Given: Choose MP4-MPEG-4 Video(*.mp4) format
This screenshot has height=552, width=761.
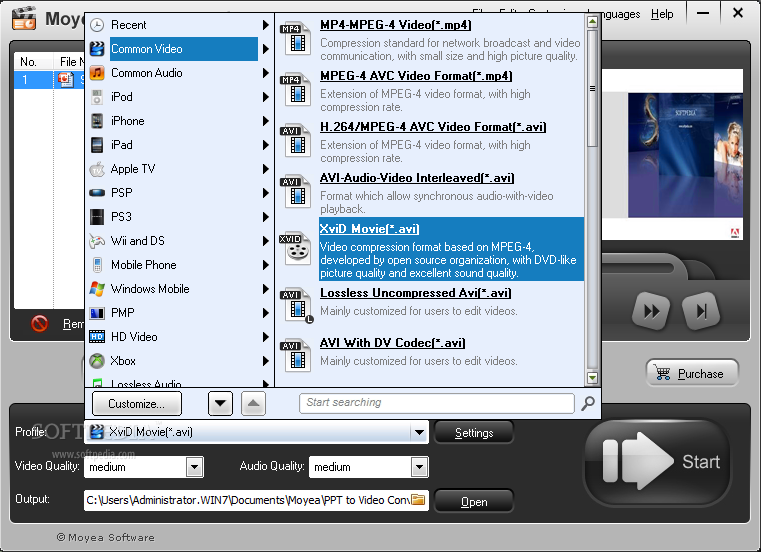Looking at the screenshot, I should 396,25.
